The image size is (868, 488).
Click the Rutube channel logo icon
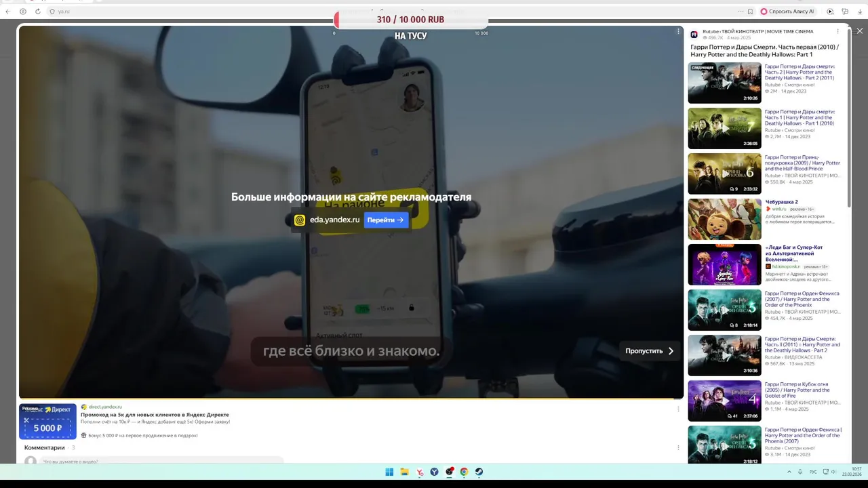(694, 35)
